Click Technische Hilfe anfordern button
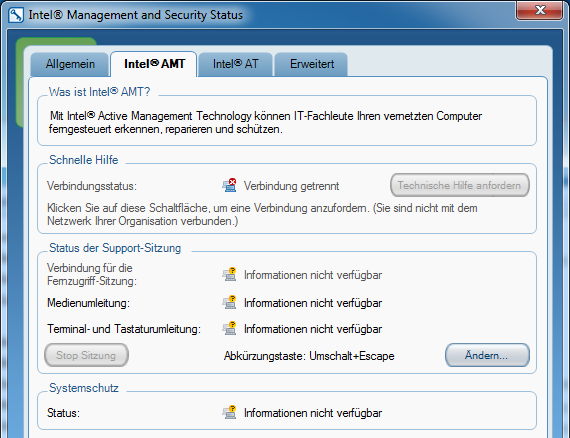570x438 pixels. tap(459, 185)
